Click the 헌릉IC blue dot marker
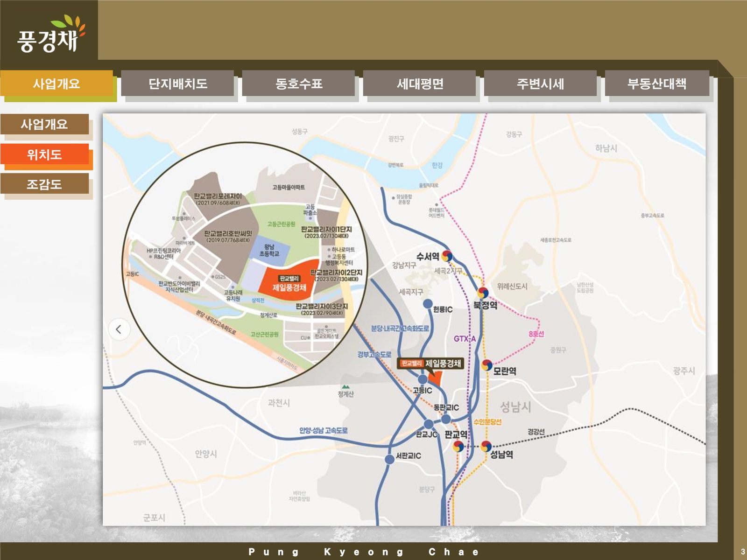This screenshot has width=747, height=560. point(427,304)
